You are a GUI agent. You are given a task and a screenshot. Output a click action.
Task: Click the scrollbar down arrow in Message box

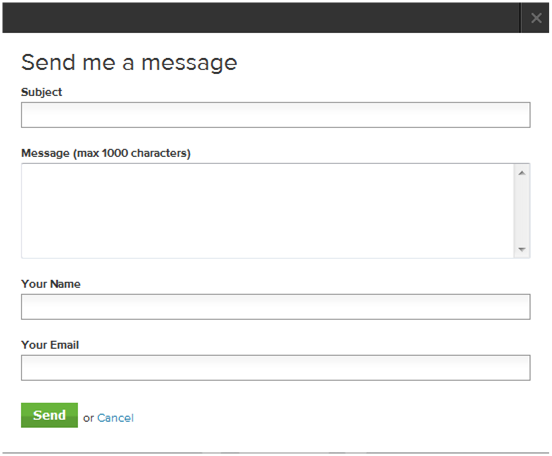[x=522, y=250]
